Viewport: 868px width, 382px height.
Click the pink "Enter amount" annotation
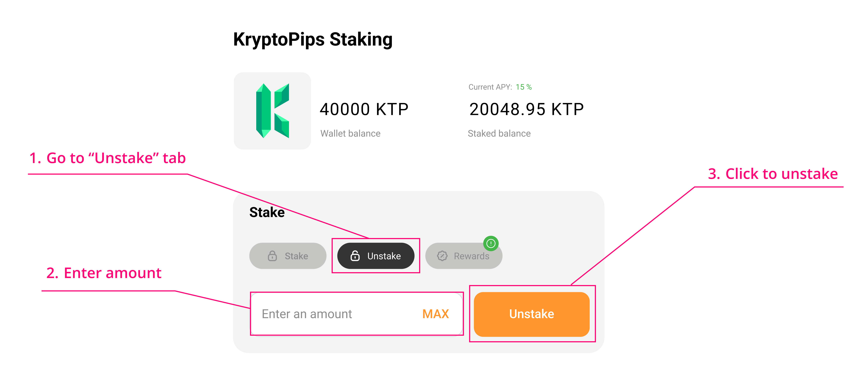coord(104,273)
